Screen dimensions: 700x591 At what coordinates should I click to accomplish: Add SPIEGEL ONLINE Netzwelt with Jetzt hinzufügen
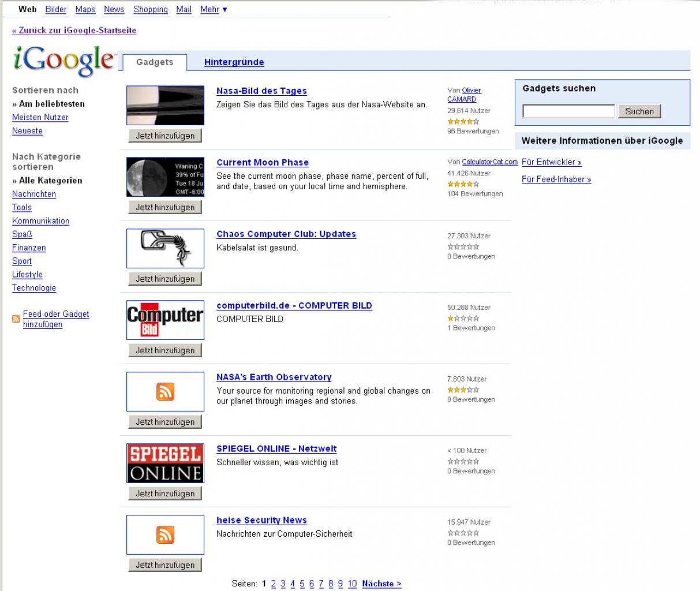[165, 493]
